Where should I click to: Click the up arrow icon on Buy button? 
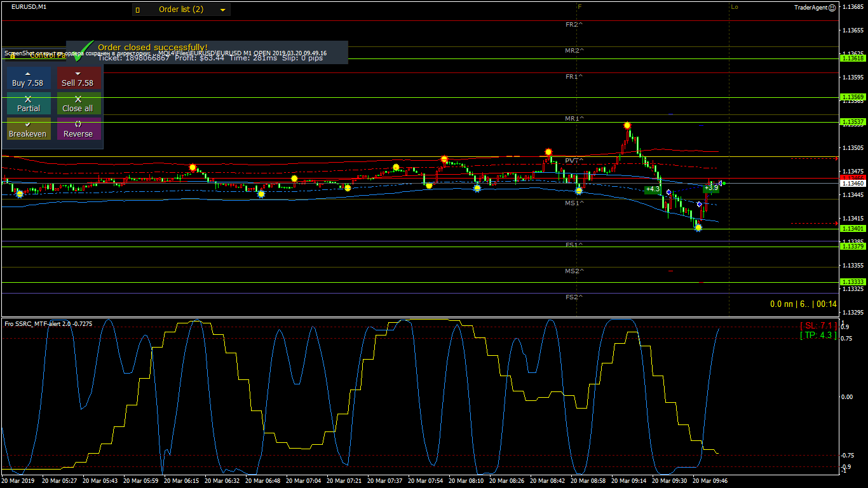tap(27, 74)
